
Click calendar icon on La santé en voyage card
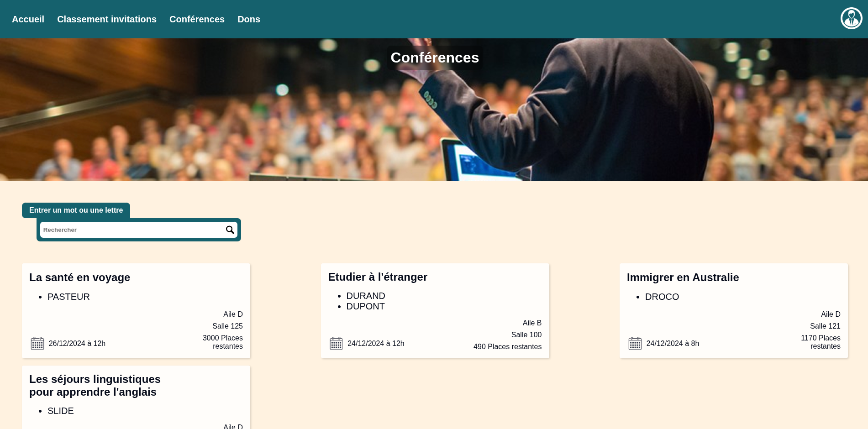tap(37, 343)
